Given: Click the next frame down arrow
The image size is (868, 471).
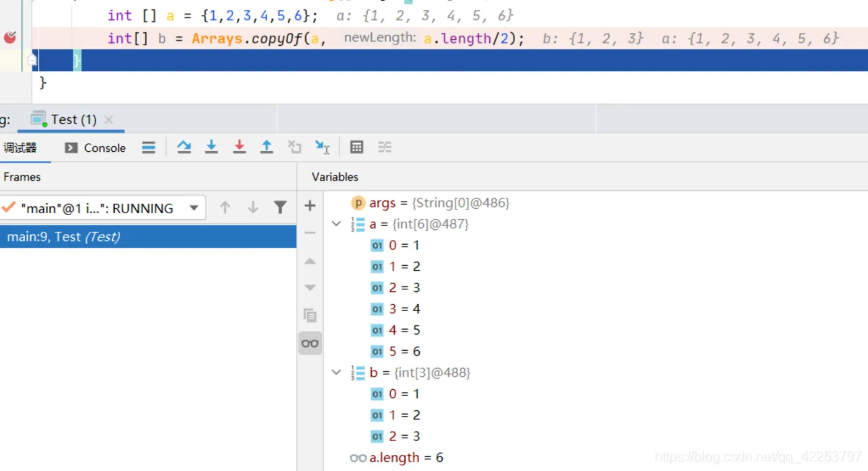Looking at the screenshot, I should click(253, 208).
